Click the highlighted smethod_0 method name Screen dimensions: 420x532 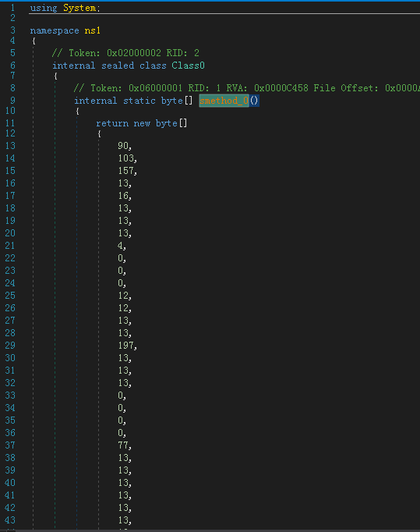[x=224, y=101]
